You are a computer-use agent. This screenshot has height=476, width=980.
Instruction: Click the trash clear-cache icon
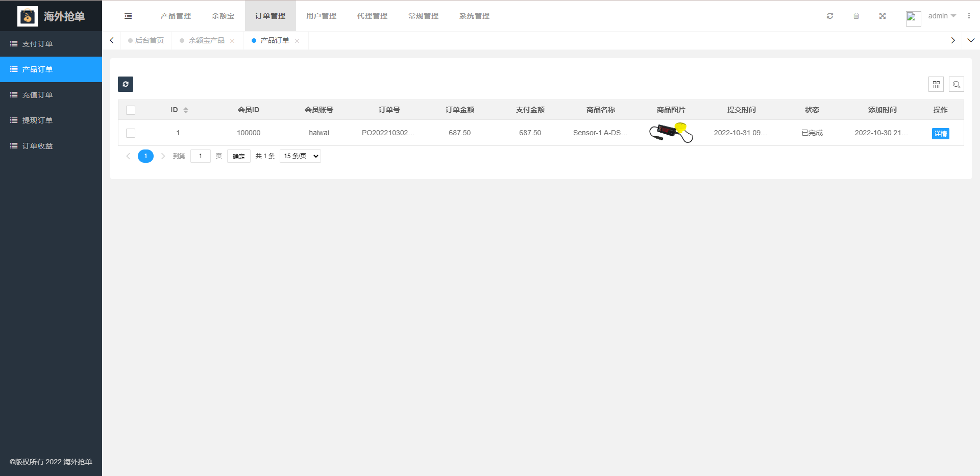point(856,15)
